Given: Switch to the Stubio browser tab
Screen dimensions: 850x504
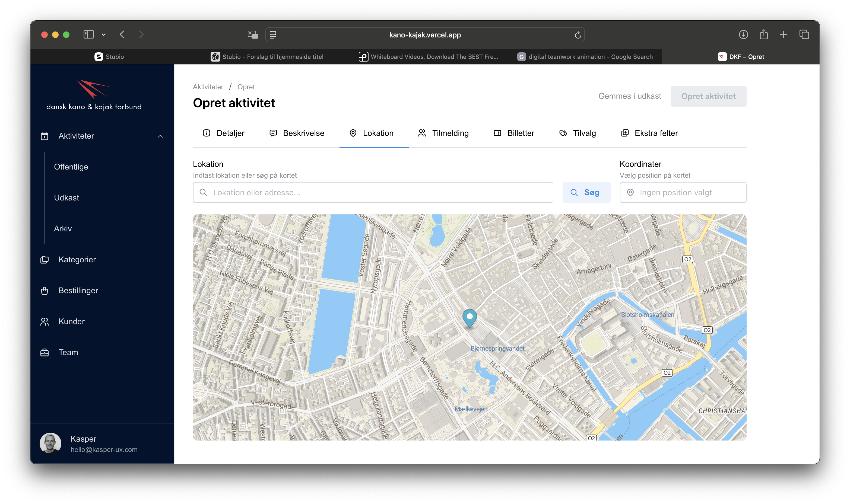Looking at the screenshot, I should pos(109,57).
